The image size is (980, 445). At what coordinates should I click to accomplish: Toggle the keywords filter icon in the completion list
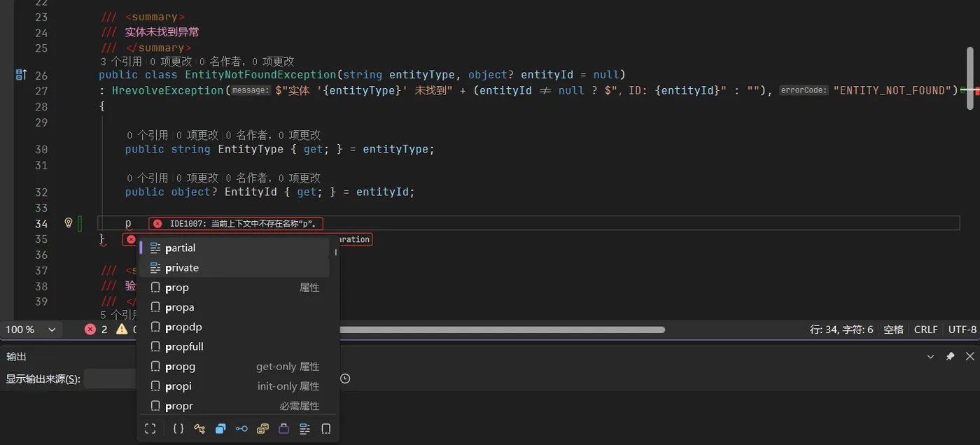pos(304,428)
